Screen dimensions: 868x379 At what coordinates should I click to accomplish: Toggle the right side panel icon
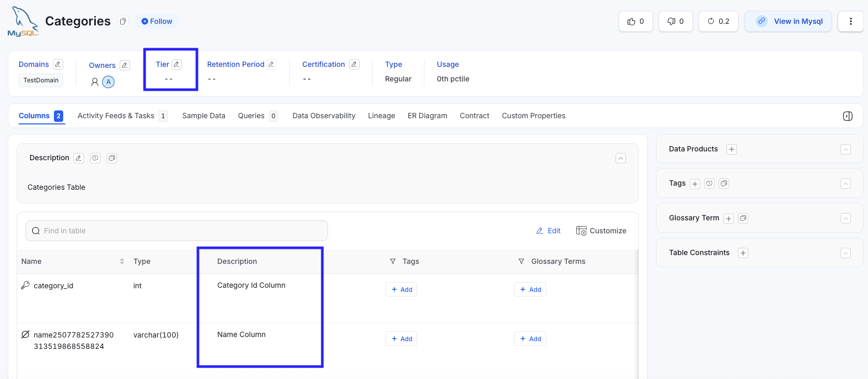848,116
